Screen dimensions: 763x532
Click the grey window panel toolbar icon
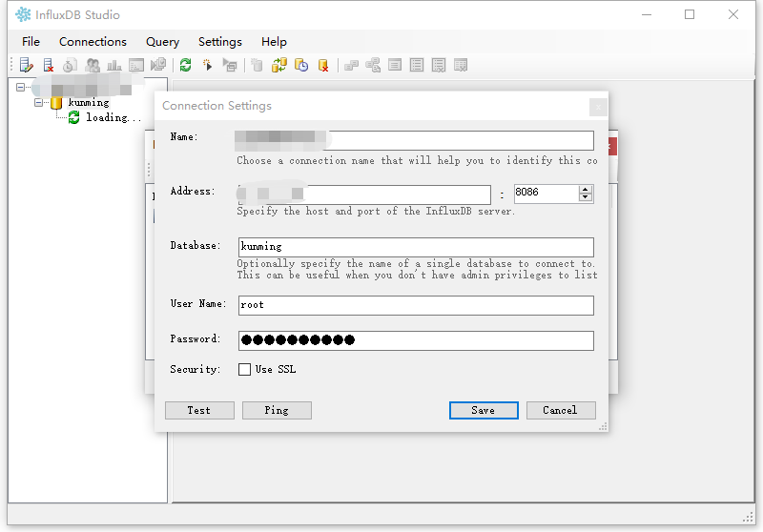pyautogui.click(x=136, y=65)
